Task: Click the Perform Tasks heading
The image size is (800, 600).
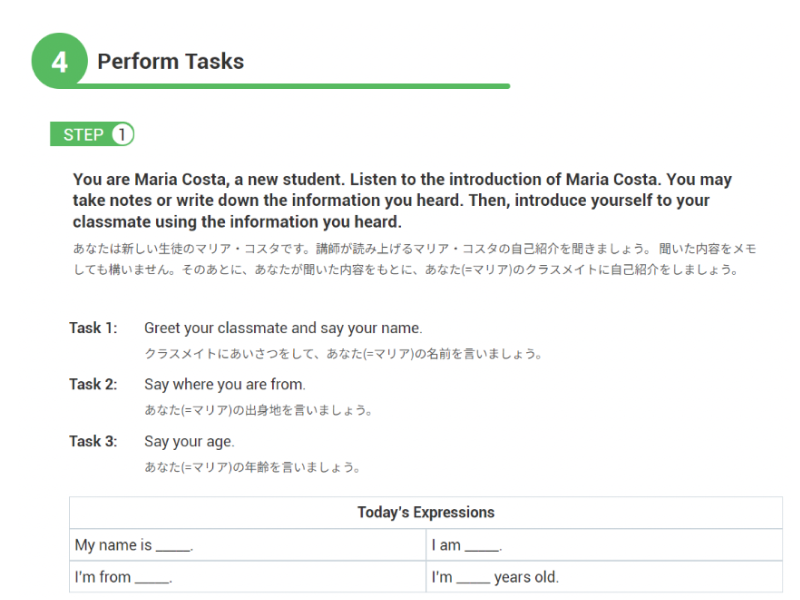Action: pos(170,61)
